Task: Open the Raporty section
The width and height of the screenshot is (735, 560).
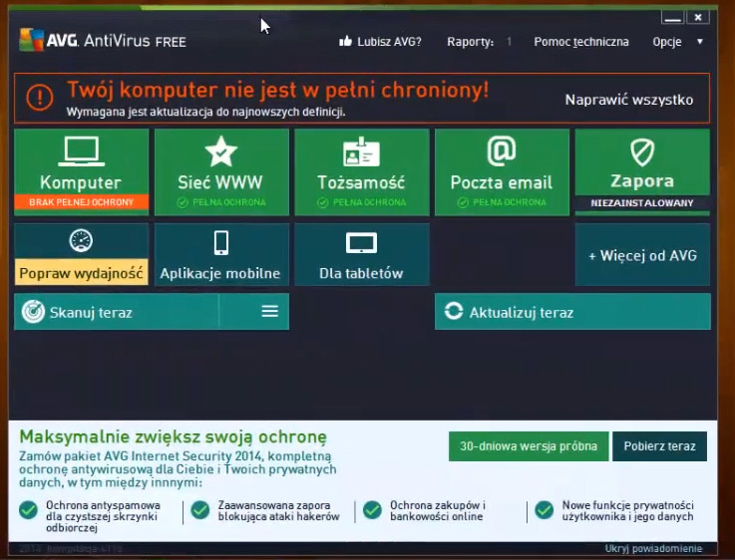Action: (470, 42)
